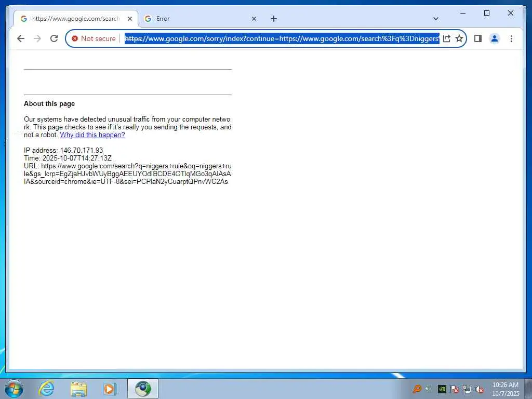Click the 'Time: 2025-10-07T14:27:13Z' line
This screenshot has width=532, height=399.
[x=68, y=158]
